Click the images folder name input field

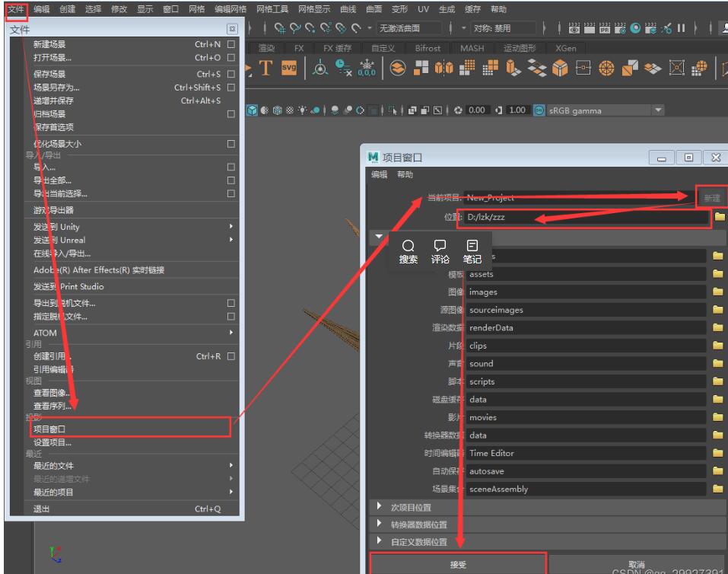pos(586,292)
